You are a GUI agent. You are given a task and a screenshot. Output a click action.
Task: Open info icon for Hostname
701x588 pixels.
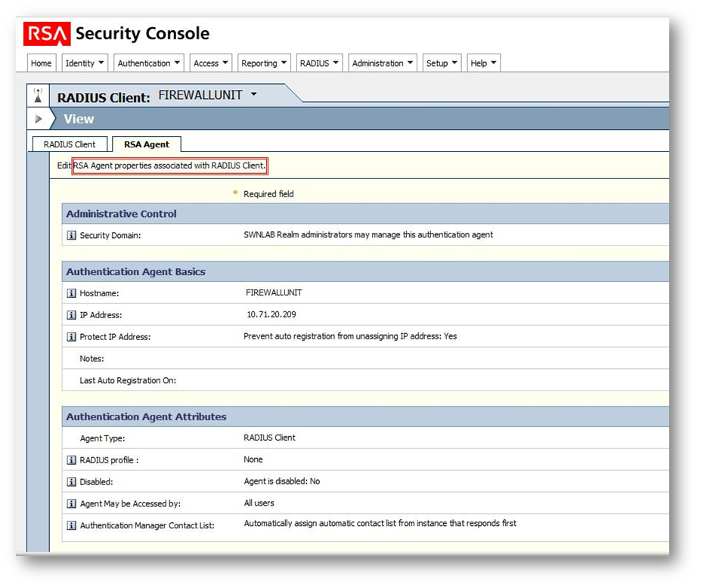(71, 293)
